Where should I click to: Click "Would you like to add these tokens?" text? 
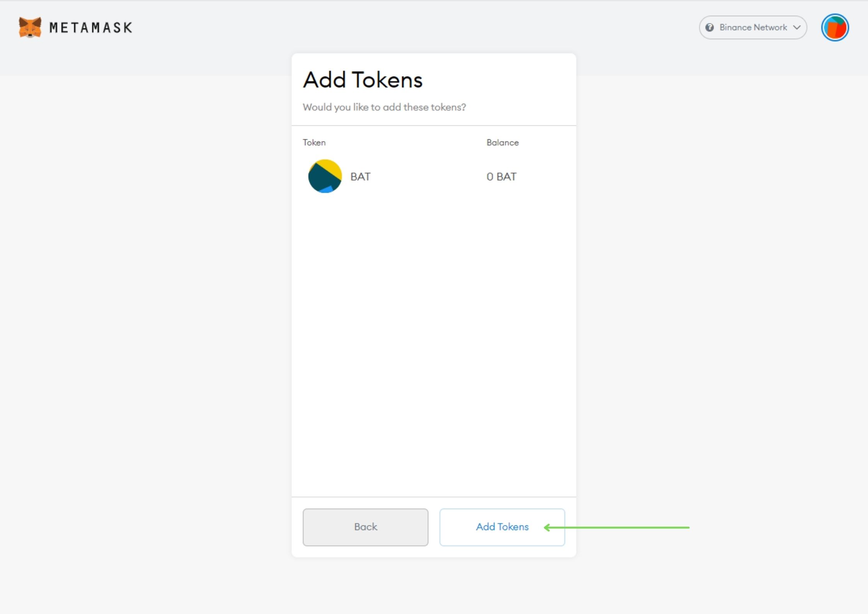point(384,107)
